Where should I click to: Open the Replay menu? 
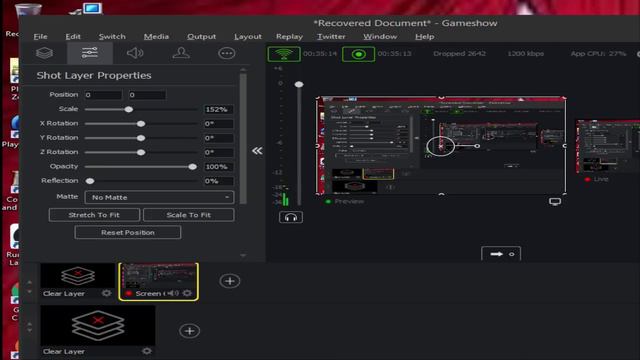tap(289, 36)
